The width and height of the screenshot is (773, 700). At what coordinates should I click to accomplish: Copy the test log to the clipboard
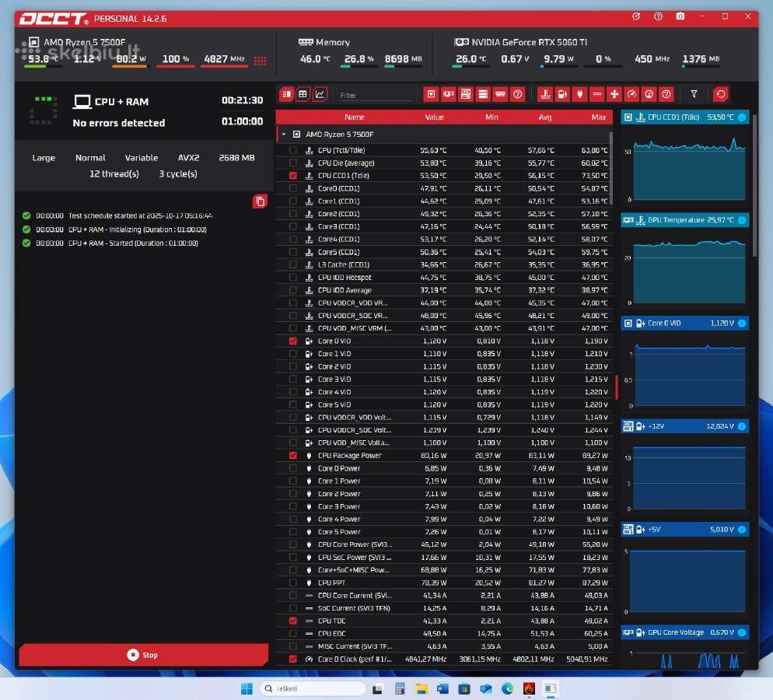pyautogui.click(x=260, y=201)
